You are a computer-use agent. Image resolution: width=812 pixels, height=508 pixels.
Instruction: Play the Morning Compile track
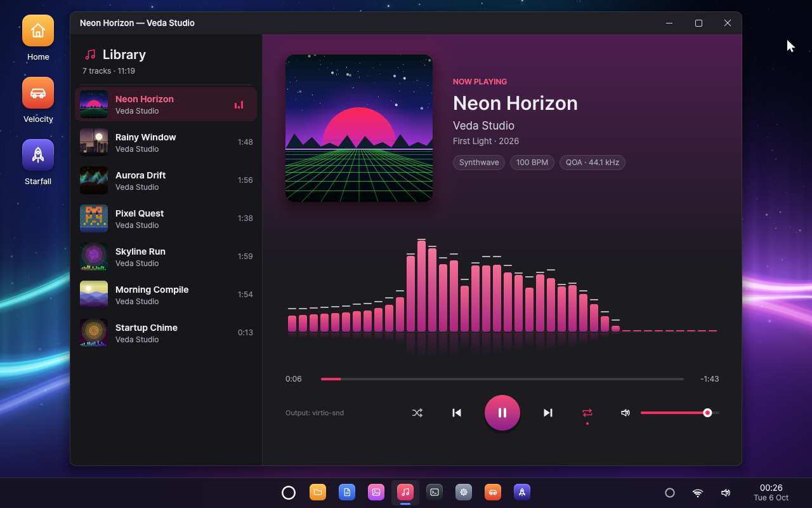[x=166, y=295]
